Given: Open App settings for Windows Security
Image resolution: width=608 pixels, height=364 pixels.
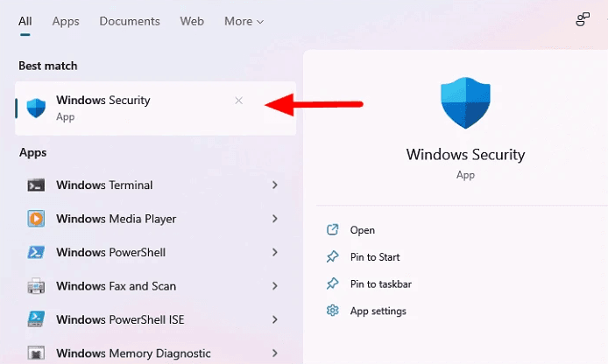Looking at the screenshot, I should pos(378,311).
